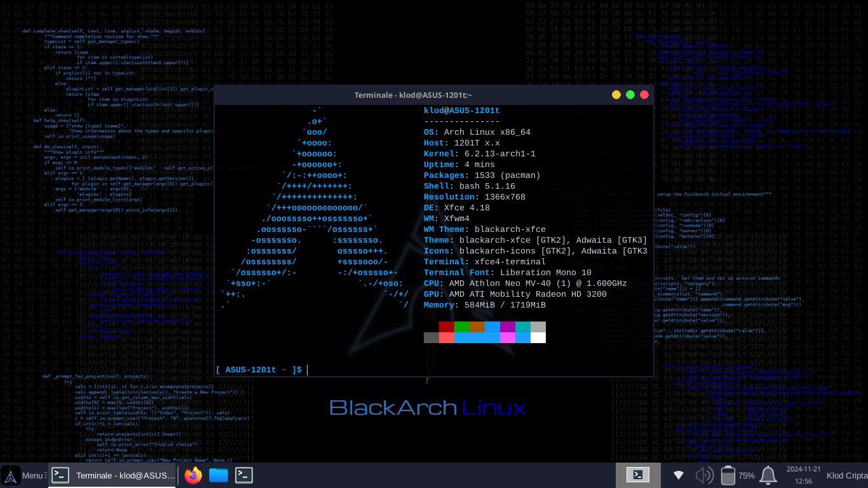Launch Firefox from the panel
Image resolution: width=868 pixels, height=488 pixels.
193,475
